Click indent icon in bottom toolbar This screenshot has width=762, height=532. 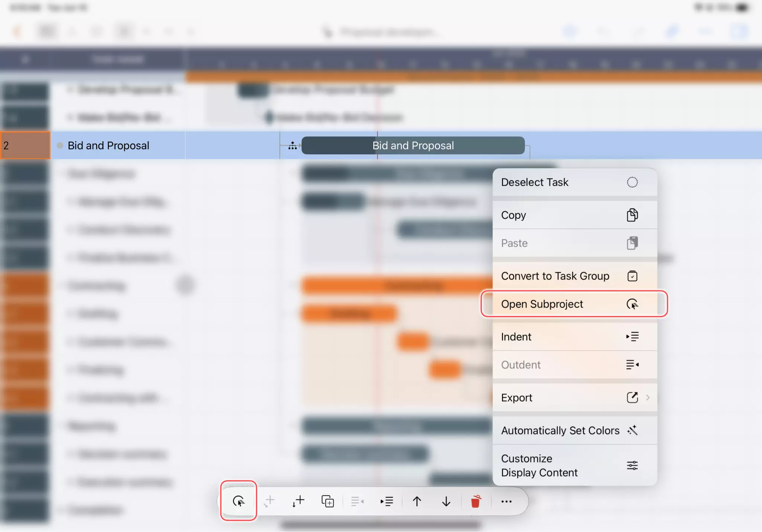[387, 501]
